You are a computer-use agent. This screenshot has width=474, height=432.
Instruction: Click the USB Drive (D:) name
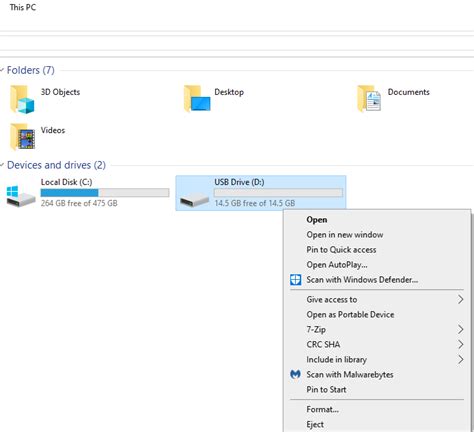click(x=239, y=182)
